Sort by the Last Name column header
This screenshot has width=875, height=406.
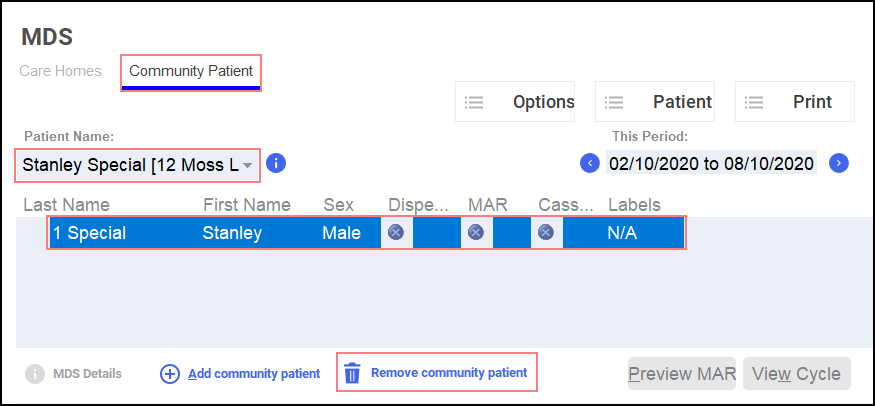tap(66, 205)
